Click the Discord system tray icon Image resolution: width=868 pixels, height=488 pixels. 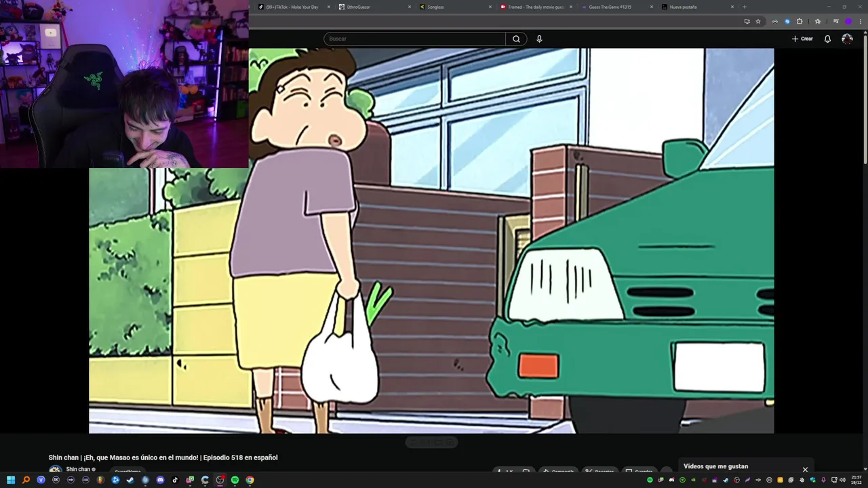click(x=671, y=480)
